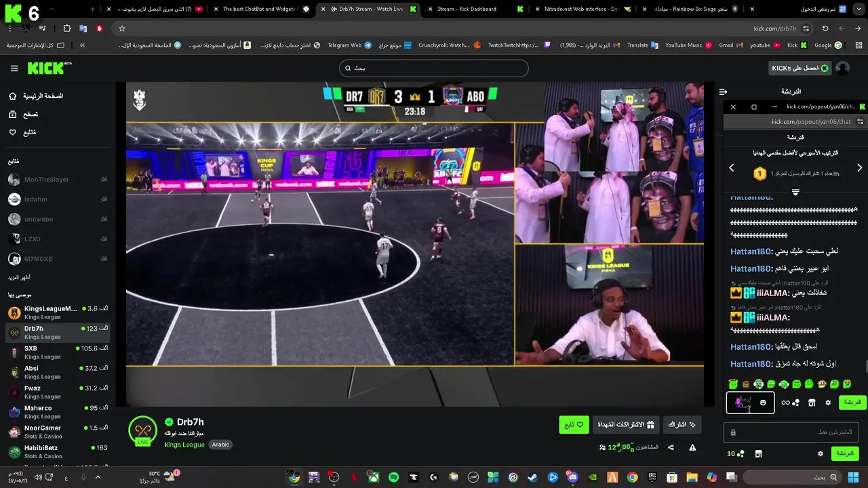Click the green Chat send button in the popout
The height and width of the screenshot is (488, 868).
click(852, 403)
